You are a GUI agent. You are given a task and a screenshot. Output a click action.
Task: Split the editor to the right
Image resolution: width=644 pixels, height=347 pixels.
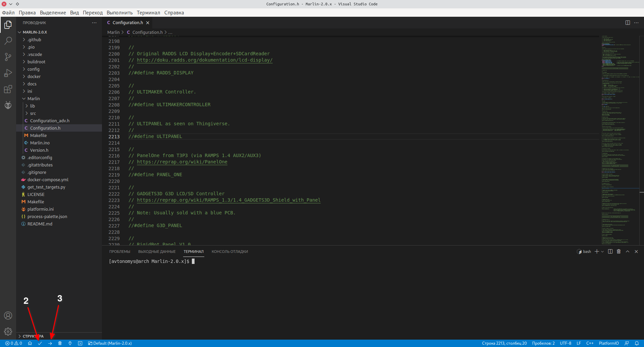(628, 23)
